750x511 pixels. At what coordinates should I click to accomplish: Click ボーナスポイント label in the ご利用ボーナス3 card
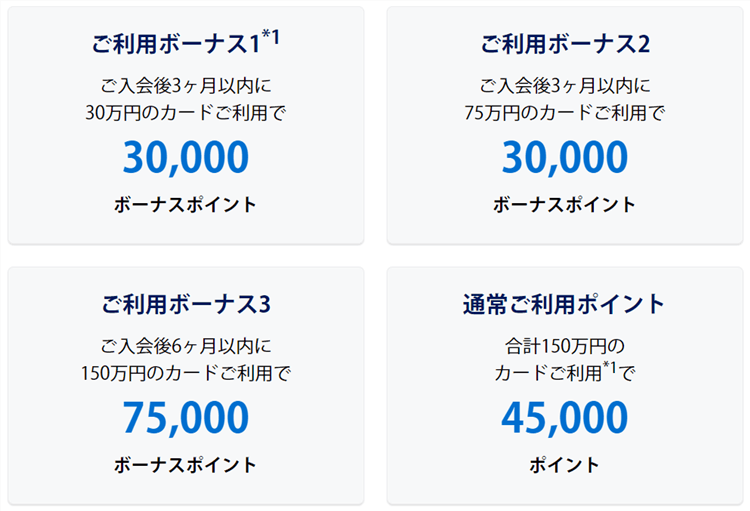pyautogui.click(x=186, y=465)
